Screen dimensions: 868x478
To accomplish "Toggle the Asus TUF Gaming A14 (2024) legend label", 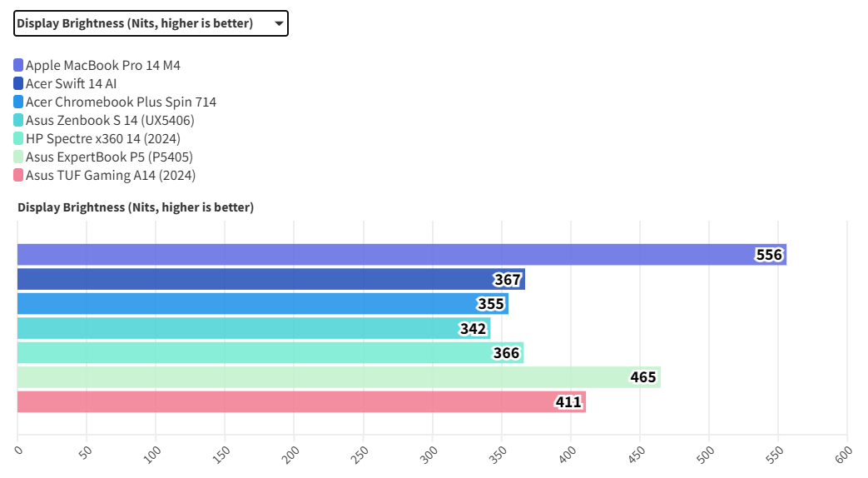I will pos(111,175).
